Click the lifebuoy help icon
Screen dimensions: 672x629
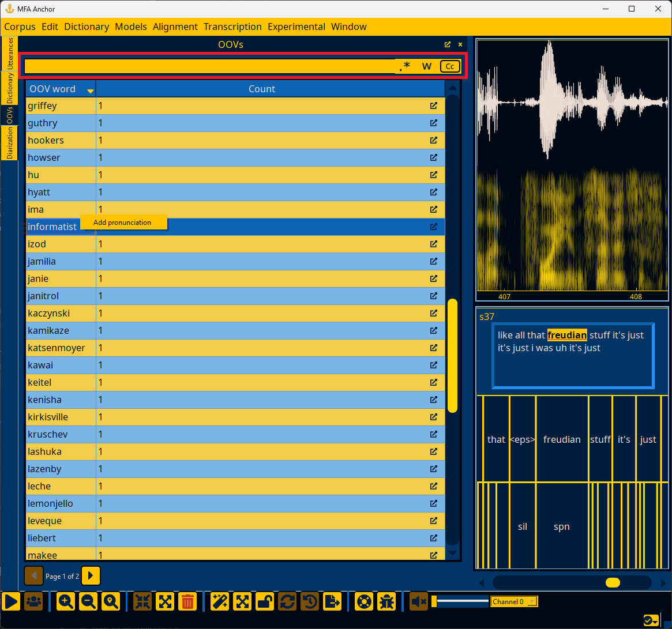click(365, 602)
